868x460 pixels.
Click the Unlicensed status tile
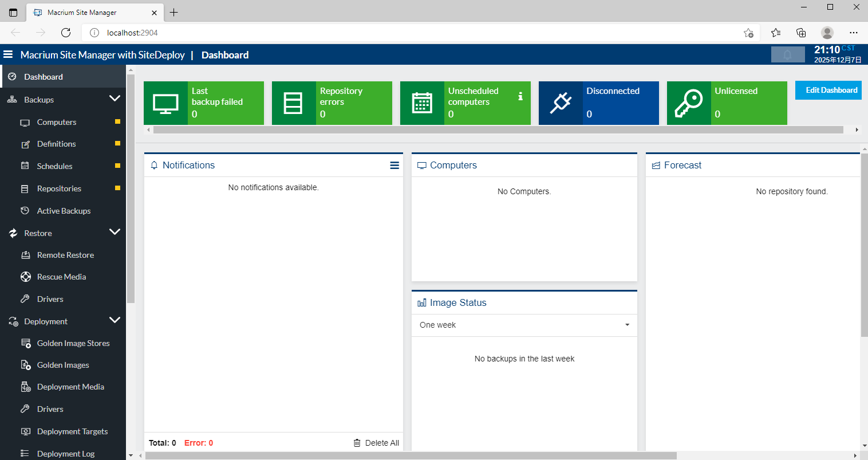(727, 103)
